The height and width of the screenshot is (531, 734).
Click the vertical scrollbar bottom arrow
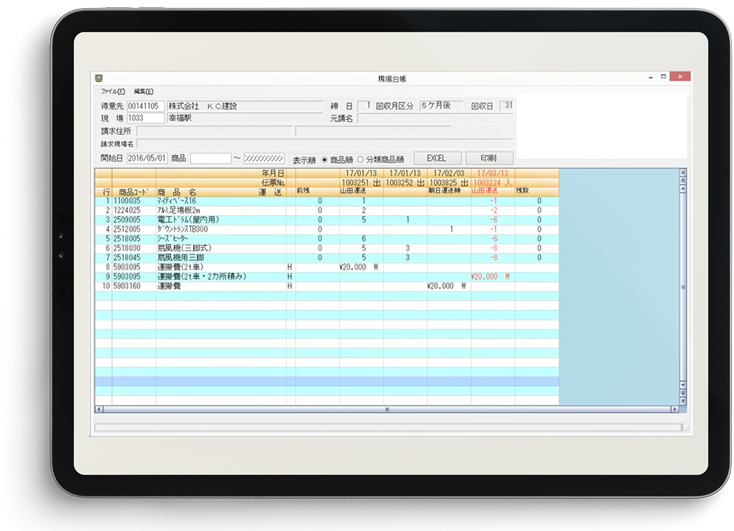click(x=683, y=401)
